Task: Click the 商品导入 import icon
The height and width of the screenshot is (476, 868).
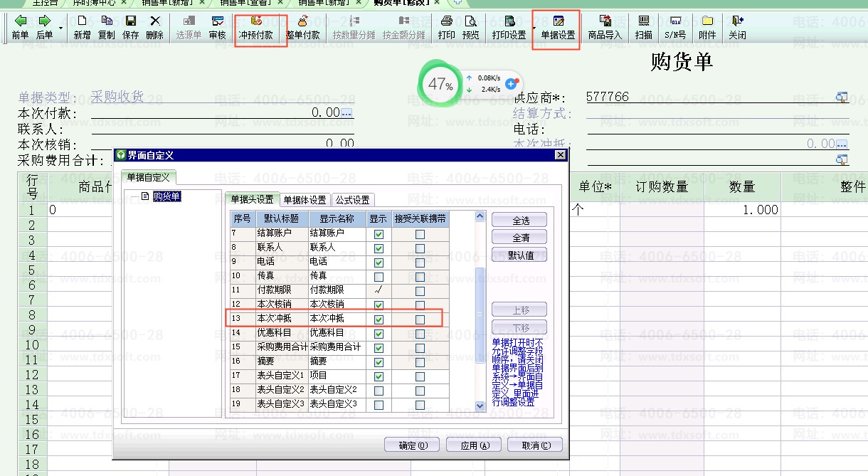Action: (x=605, y=26)
